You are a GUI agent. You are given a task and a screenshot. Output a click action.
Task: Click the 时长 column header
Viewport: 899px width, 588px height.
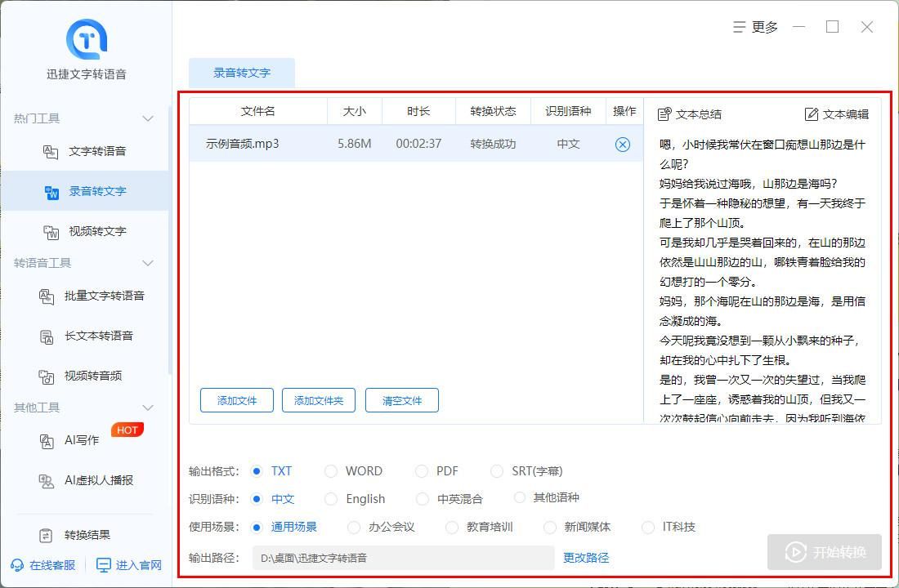[x=418, y=111]
